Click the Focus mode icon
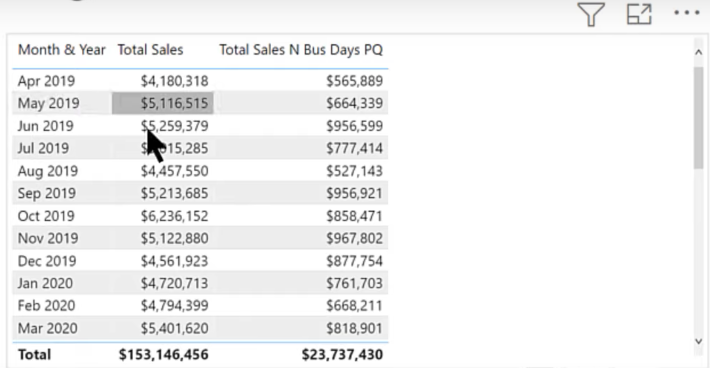710x368 pixels. tap(639, 14)
